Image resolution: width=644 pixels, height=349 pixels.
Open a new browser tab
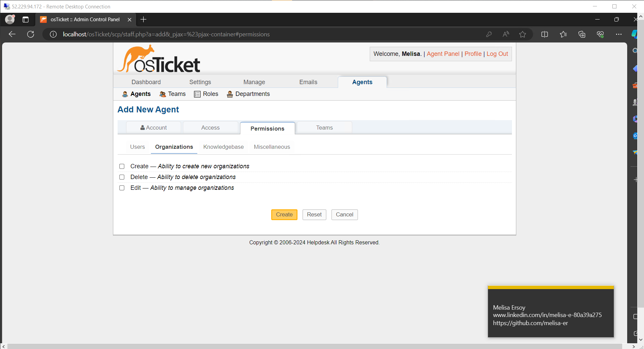pos(144,20)
